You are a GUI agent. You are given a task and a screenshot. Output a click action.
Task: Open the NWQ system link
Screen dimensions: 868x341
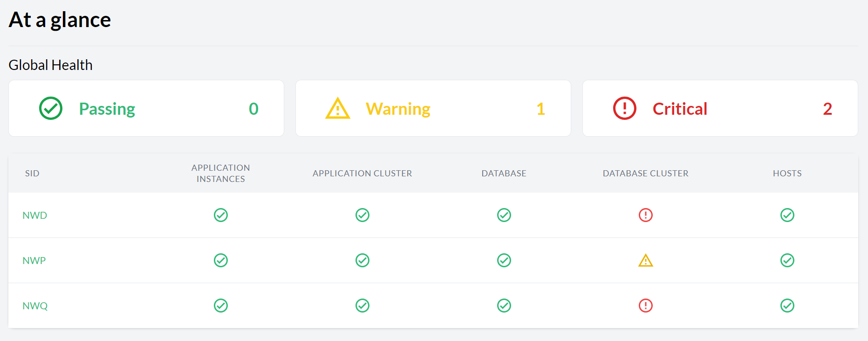click(35, 306)
